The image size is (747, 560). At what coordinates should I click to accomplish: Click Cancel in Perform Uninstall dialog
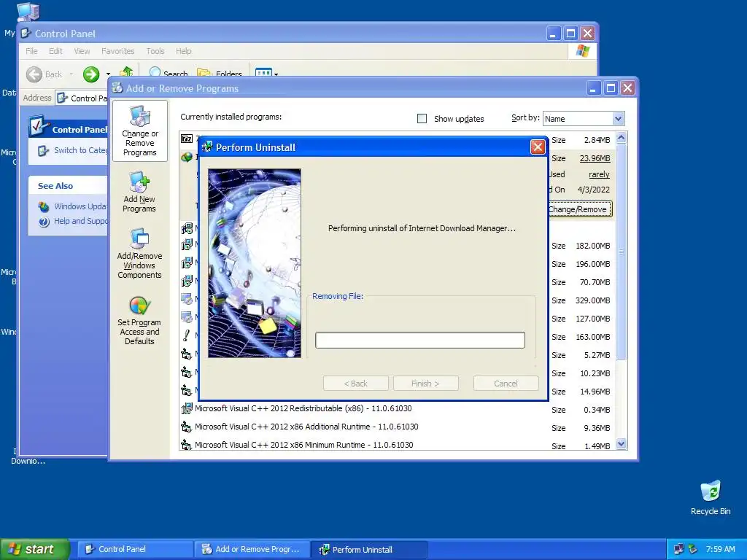pos(506,384)
